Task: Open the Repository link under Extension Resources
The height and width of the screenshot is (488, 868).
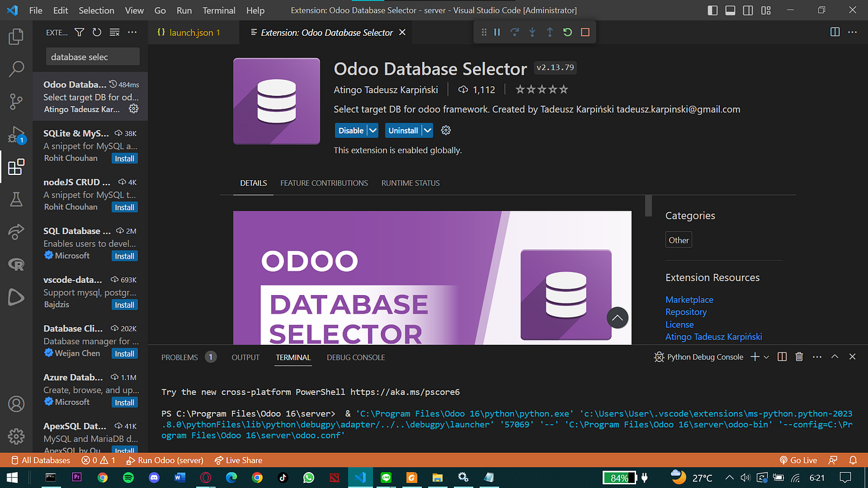Action: click(x=686, y=312)
